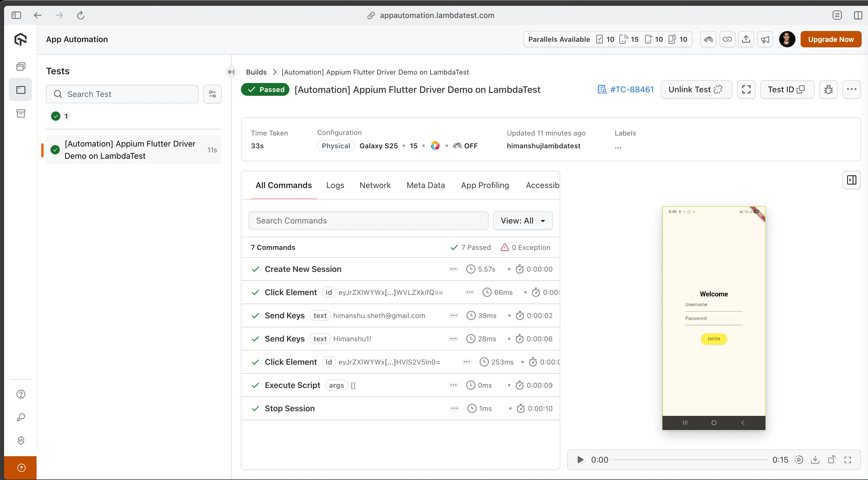Go to Builds breadcrumb
The image size is (868, 480).
(256, 72)
